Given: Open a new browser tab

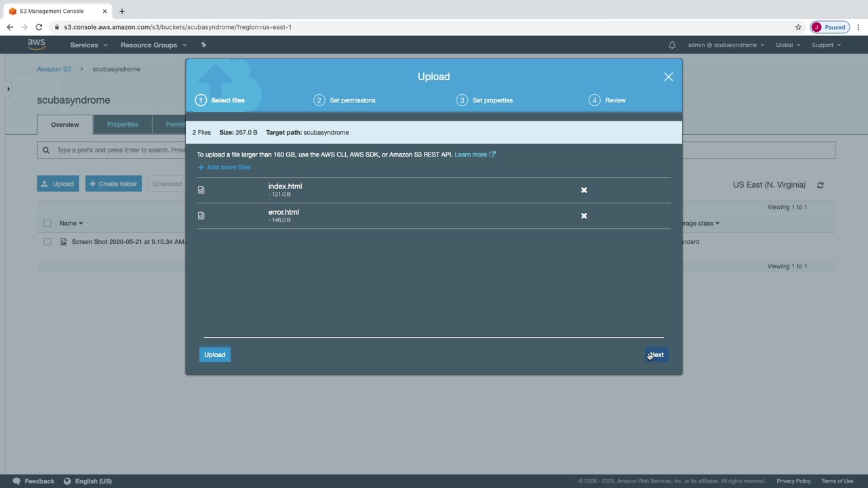Looking at the screenshot, I should [x=122, y=11].
